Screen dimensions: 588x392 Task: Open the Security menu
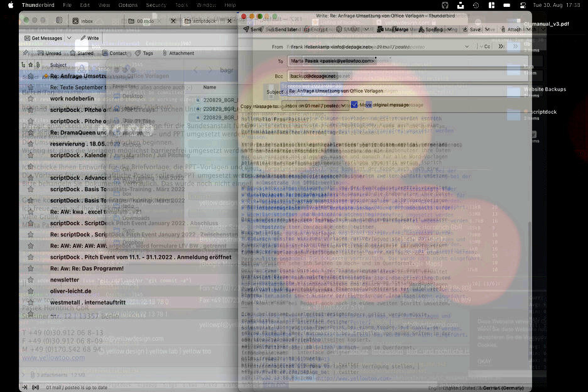pos(156,5)
